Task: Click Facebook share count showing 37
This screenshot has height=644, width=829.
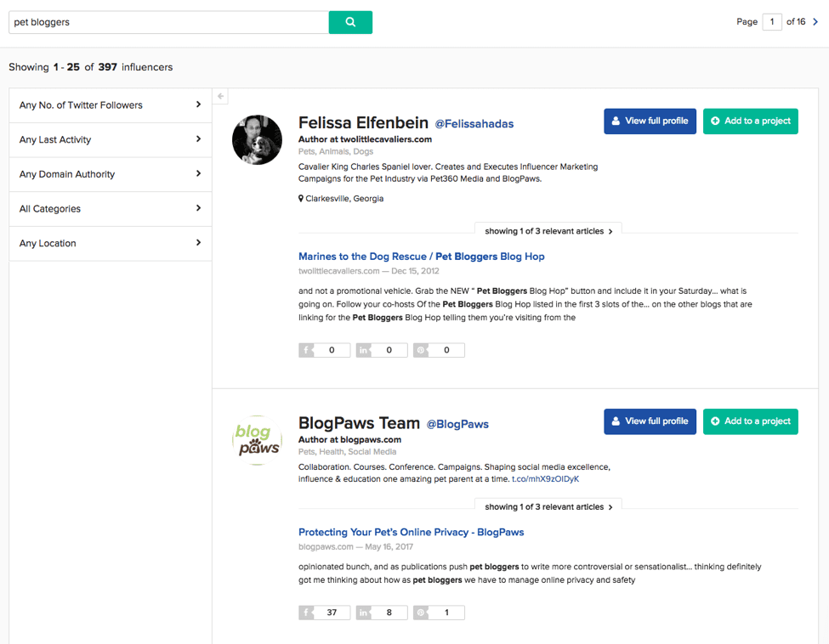Action: coord(324,613)
